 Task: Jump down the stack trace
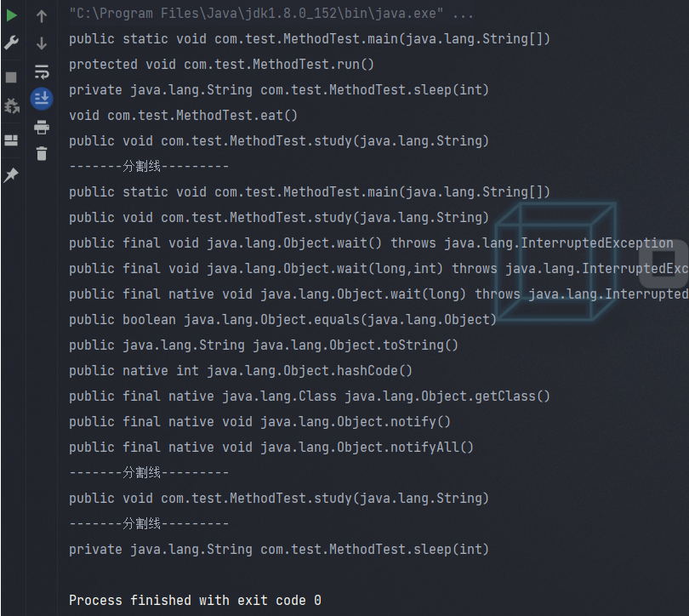pyautogui.click(x=42, y=43)
